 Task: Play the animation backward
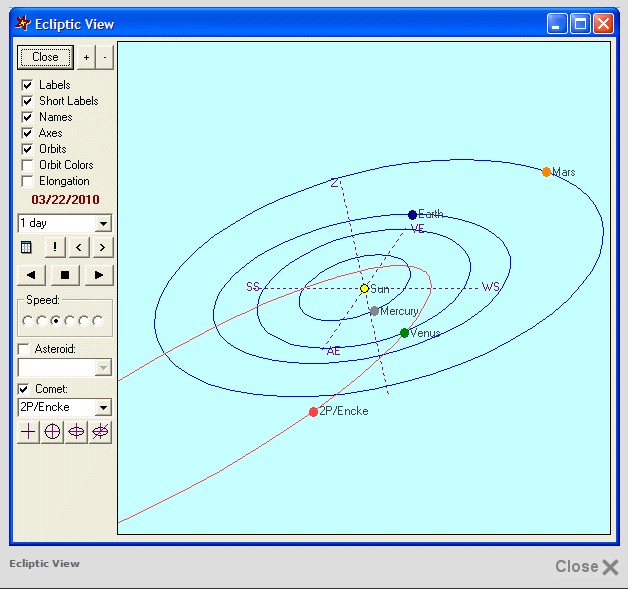(31, 275)
